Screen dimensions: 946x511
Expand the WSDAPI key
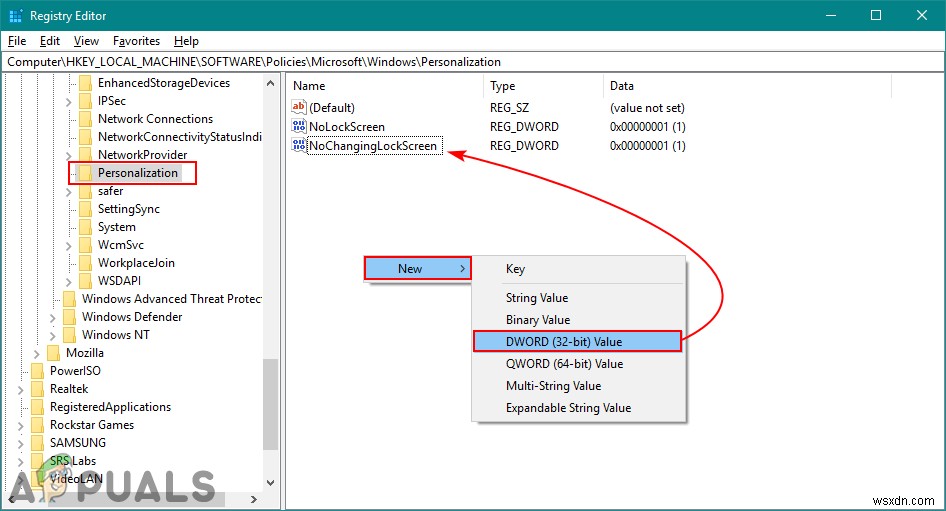coord(68,282)
